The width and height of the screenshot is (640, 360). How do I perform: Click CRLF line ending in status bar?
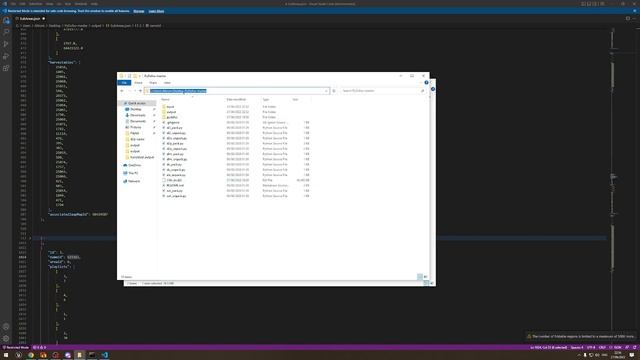pyautogui.click(x=602, y=347)
